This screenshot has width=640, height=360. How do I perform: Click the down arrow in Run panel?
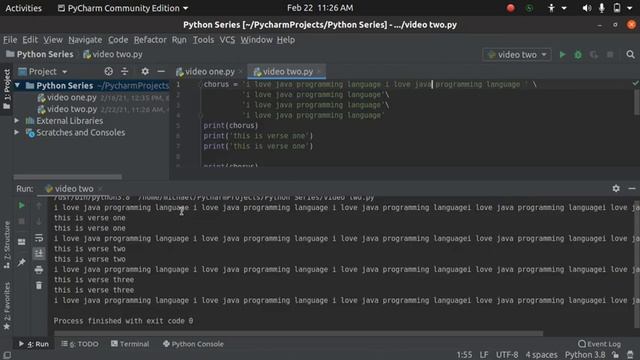pyautogui.click(x=39, y=221)
